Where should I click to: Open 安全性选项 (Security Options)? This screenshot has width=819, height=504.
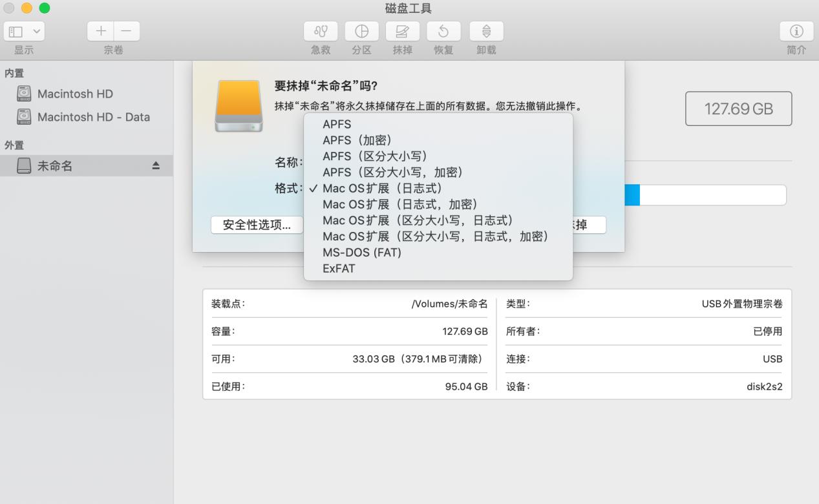[257, 224]
